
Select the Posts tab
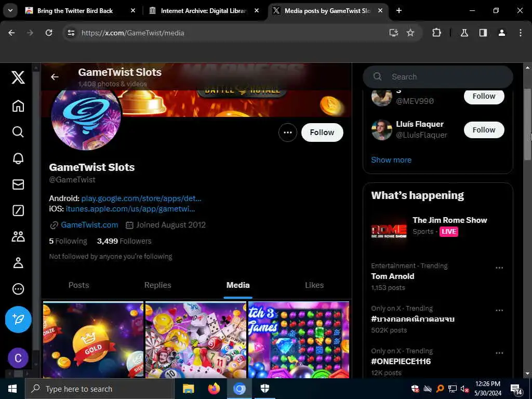click(79, 285)
